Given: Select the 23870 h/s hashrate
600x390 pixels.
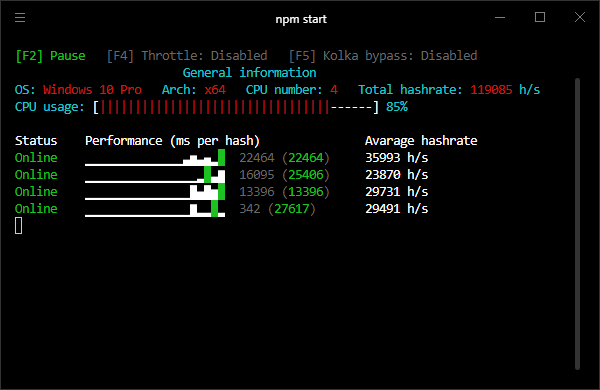Looking at the screenshot, I should (396, 175).
